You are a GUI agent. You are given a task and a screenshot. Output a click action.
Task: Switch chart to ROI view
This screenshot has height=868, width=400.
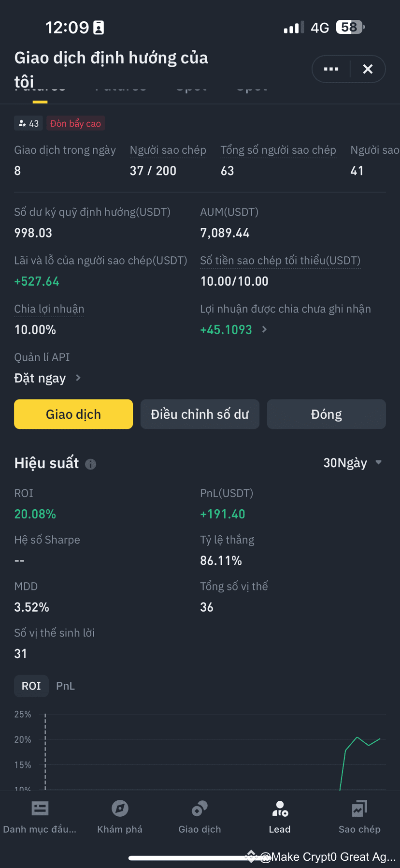(31, 686)
